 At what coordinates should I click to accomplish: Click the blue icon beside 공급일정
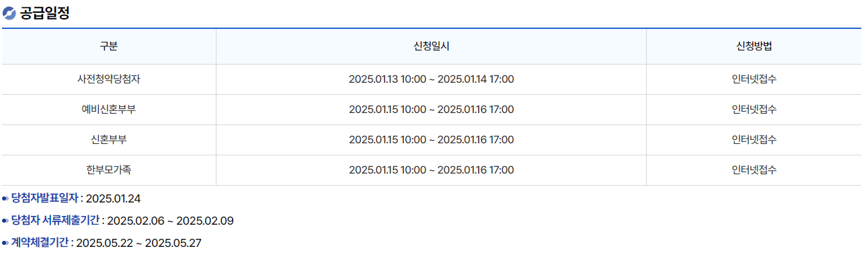pyautogui.click(x=9, y=13)
